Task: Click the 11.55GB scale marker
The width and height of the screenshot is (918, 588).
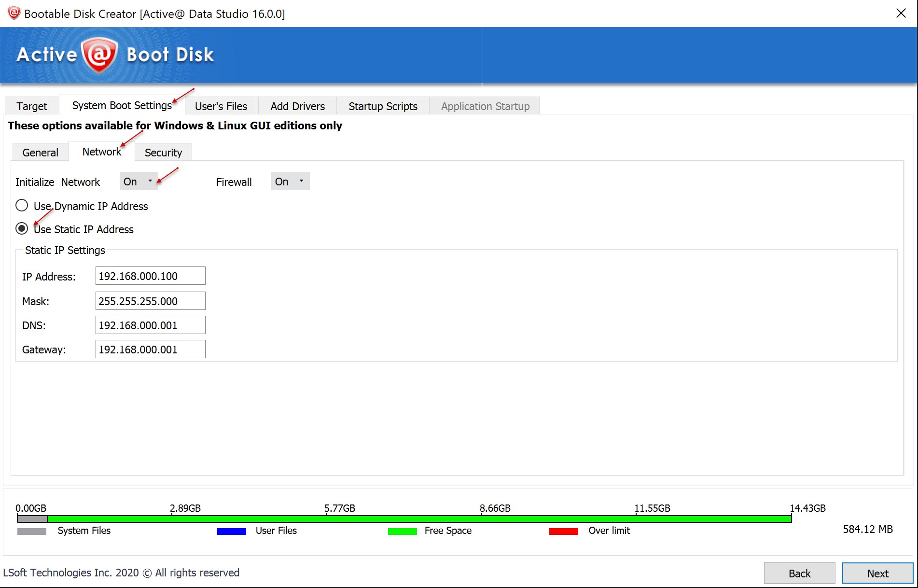Action: pyautogui.click(x=653, y=508)
